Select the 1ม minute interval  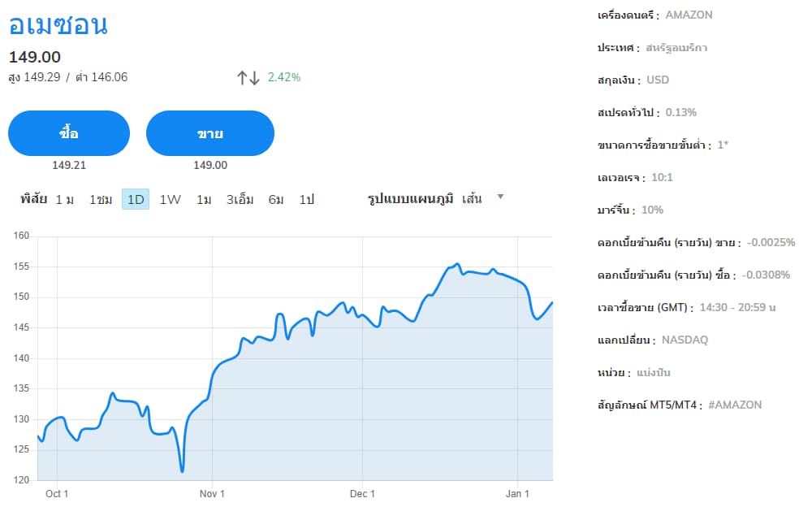point(63,198)
